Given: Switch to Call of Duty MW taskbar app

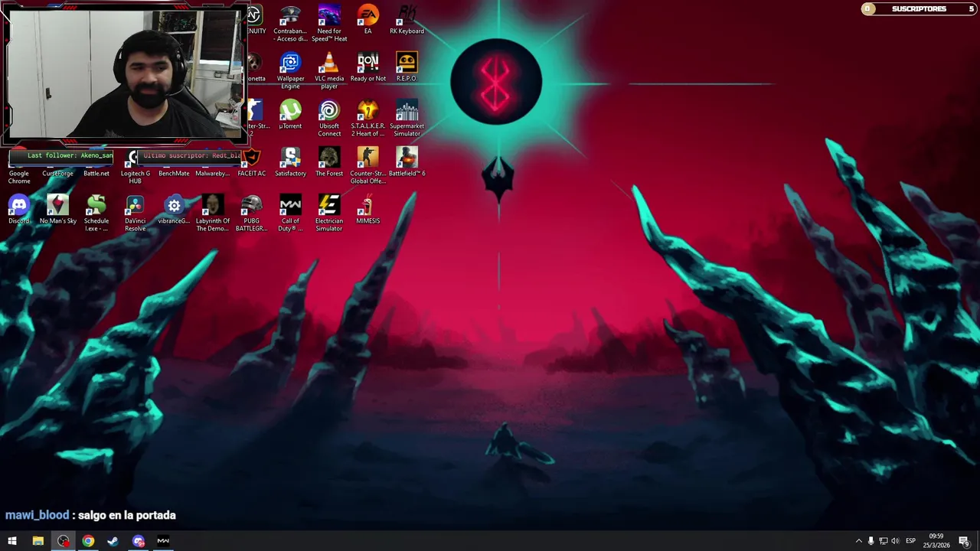Looking at the screenshot, I should pyautogui.click(x=163, y=541).
